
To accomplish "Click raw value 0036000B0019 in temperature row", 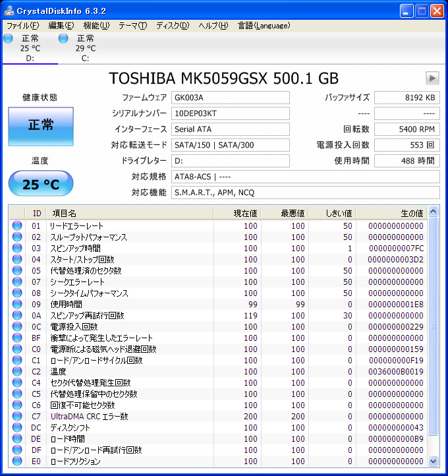I will [x=395, y=372].
